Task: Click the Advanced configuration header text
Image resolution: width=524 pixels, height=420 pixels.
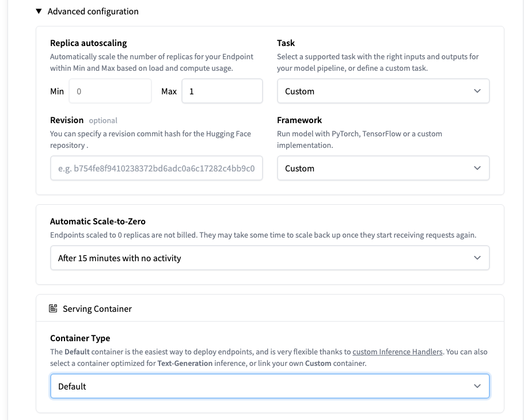Action: (x=93, y=11)
